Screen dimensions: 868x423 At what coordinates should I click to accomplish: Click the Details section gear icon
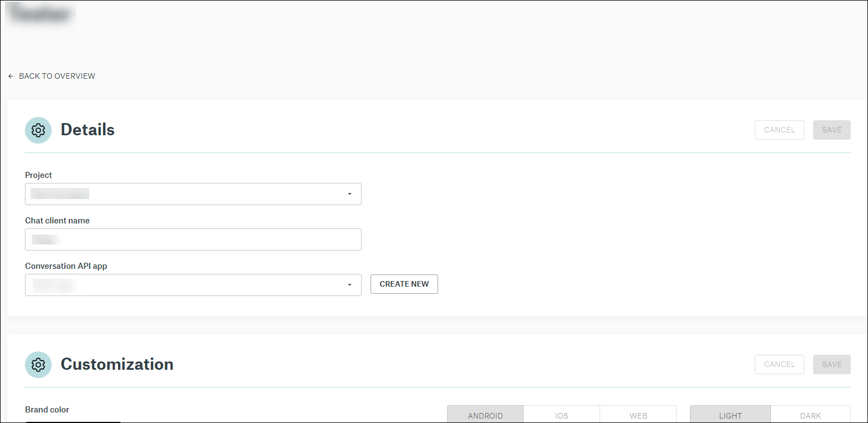[x=38, y=130]
